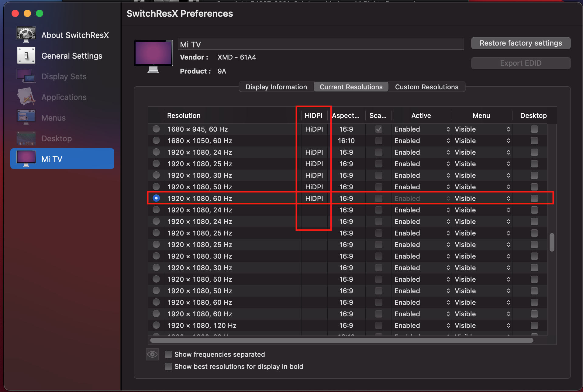The image size is (583, 392).
Task: Select 1680 × 1050, 60 Hz radio button
Action: [x=156, y=140]
